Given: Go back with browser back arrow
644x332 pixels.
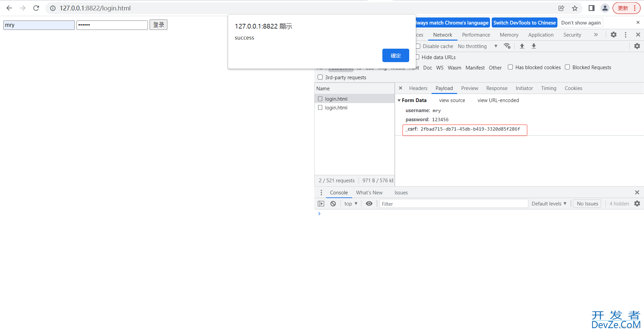Looking at the screenshot, I should (x=9, y=8).
